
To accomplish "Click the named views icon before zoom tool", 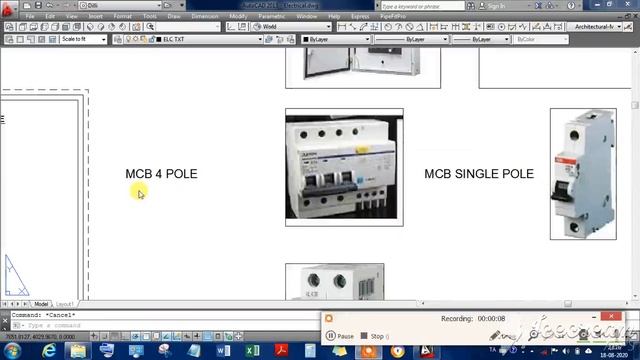I will click(x=136, y=27).
